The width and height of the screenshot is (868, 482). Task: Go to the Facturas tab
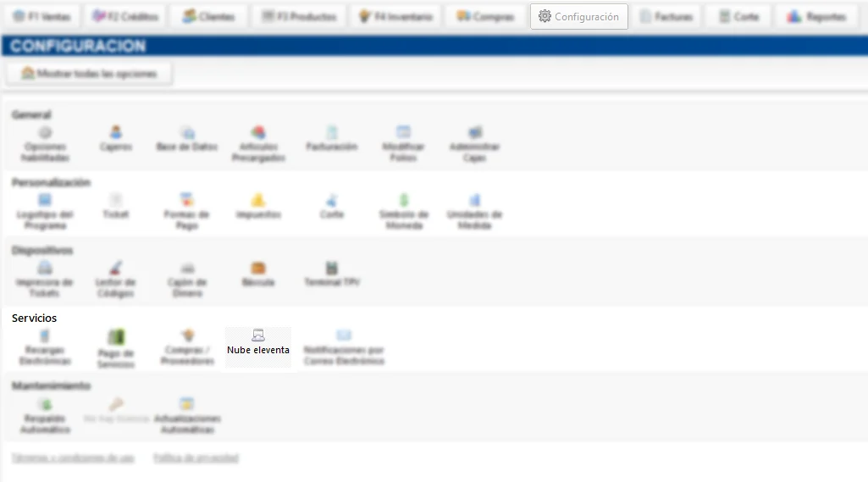coord(666,17)
